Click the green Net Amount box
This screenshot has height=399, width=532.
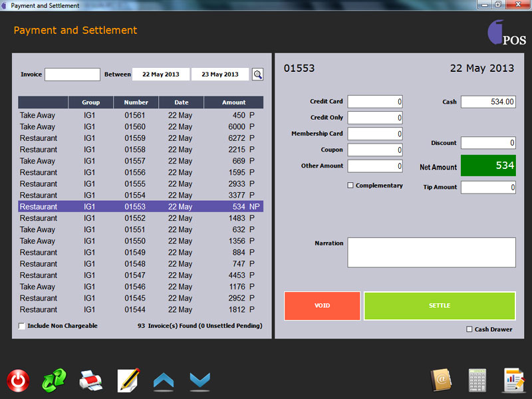click(487, 166)
